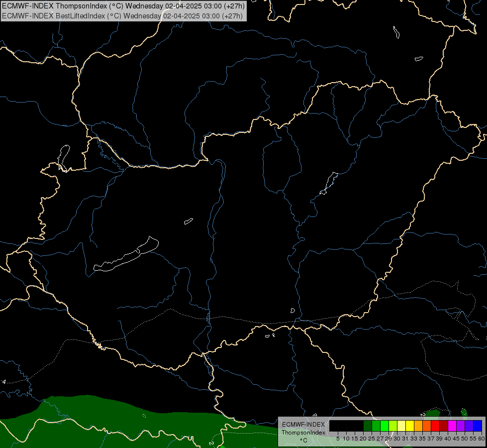Click the legend tick label 39
This screenshot has height=448, width=487.
439,439
